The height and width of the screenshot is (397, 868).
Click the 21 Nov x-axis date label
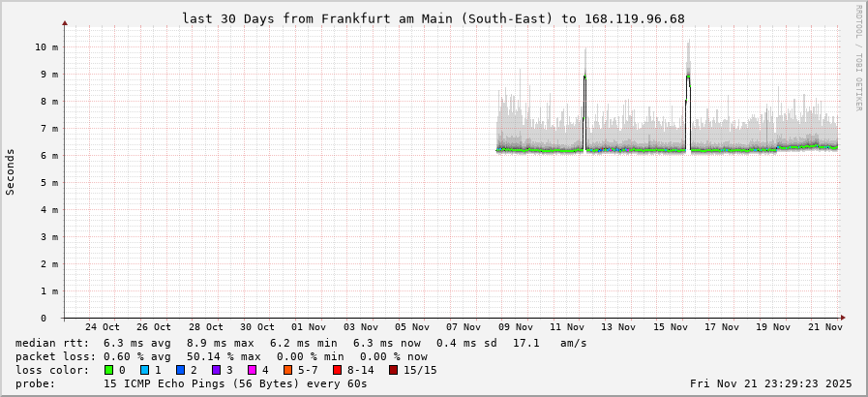(824, 327)
